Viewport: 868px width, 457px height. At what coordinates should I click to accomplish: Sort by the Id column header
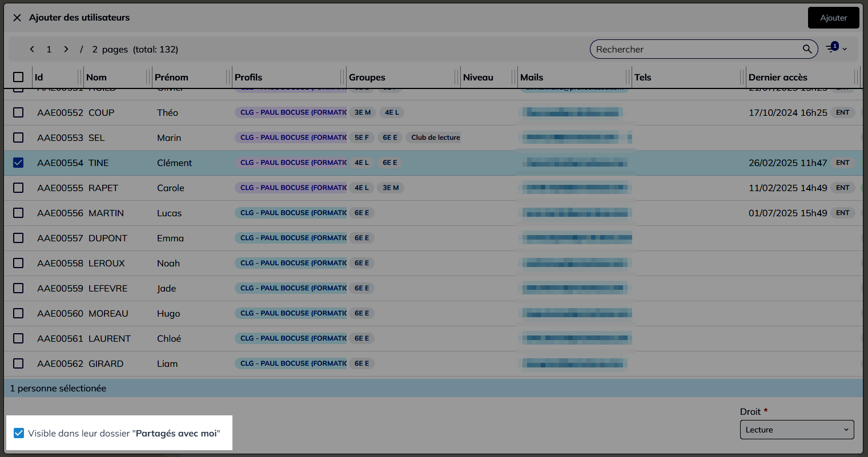39,77
